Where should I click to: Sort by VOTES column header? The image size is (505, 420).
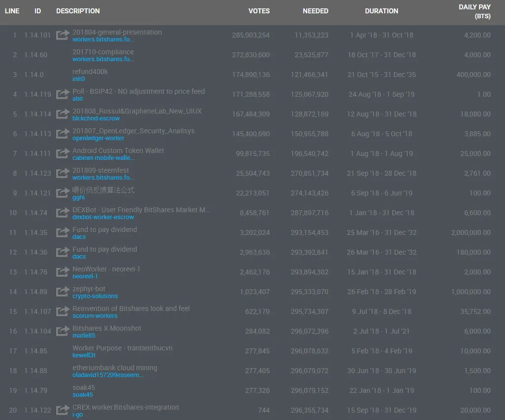pos(259,11)
